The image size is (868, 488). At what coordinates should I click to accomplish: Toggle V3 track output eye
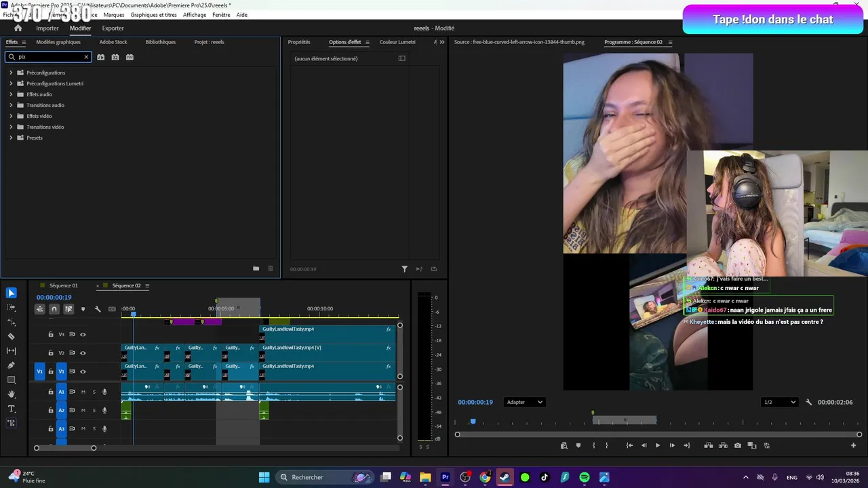tap(83, 334)
